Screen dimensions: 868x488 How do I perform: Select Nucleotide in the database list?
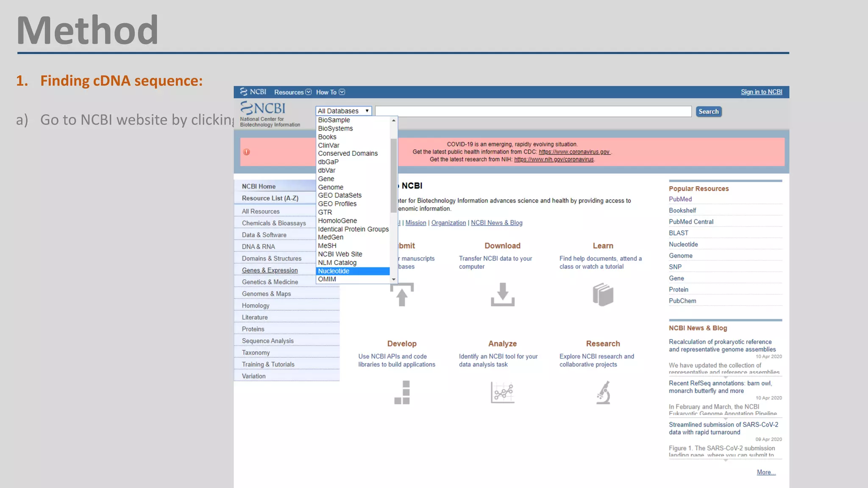click(353, 271)
